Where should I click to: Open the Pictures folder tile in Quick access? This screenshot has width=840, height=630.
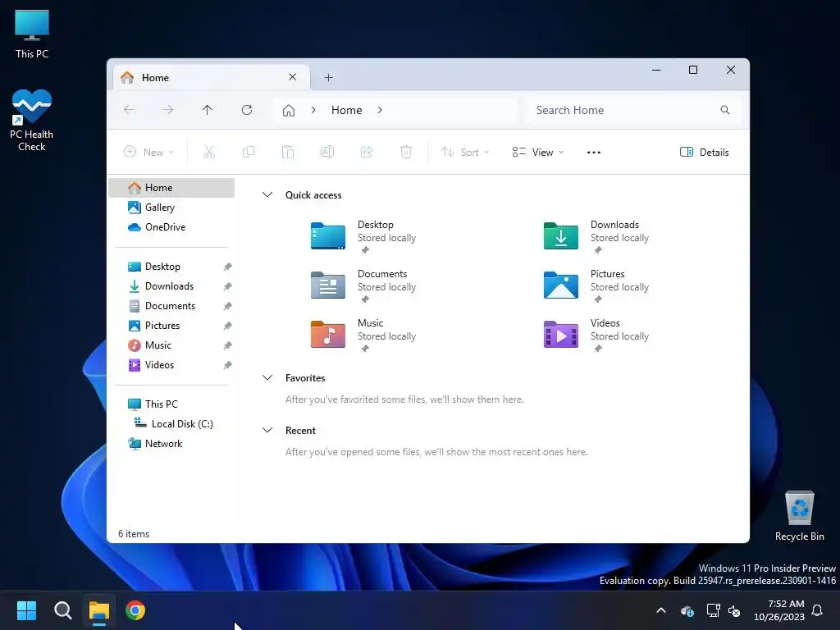coord(597,285)
